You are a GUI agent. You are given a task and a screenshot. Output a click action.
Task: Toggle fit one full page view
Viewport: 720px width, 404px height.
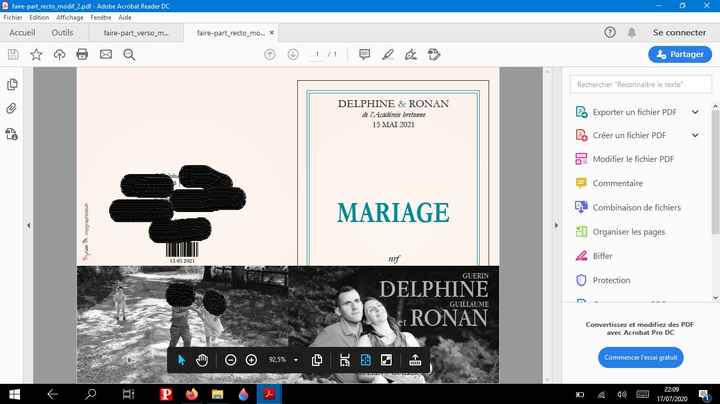pyautogui.click(x=366, y=360)
